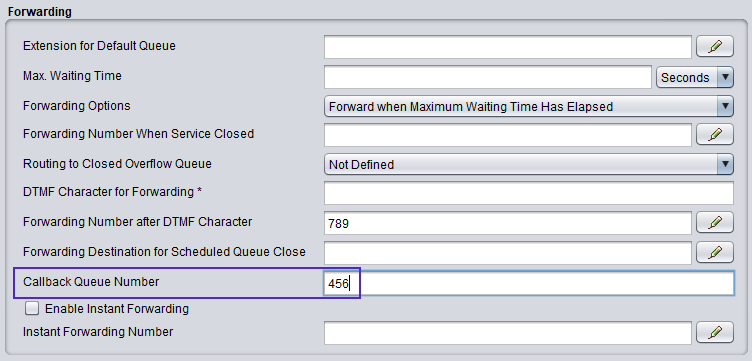Open editor for Forwarding Destination for Scheduled Queue Close
Screen dimensions: 752x361
[x=715, y=252]
